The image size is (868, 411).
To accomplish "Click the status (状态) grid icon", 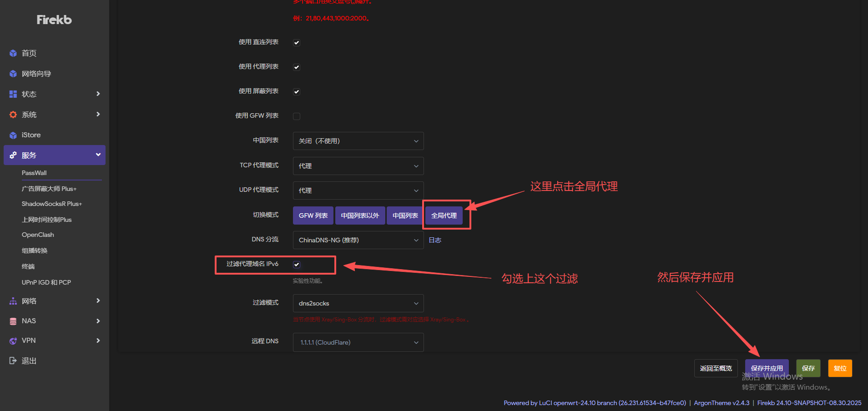I will pos(13,94).
